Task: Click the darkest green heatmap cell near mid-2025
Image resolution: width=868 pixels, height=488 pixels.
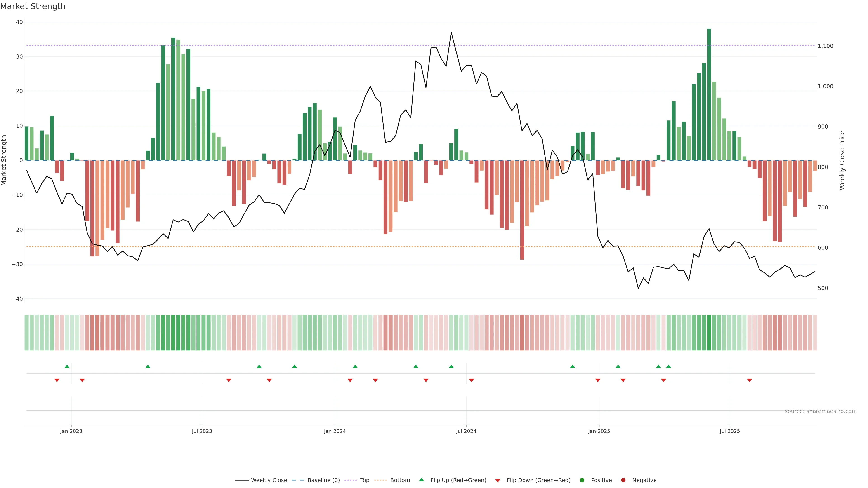Action: point(709,333)
